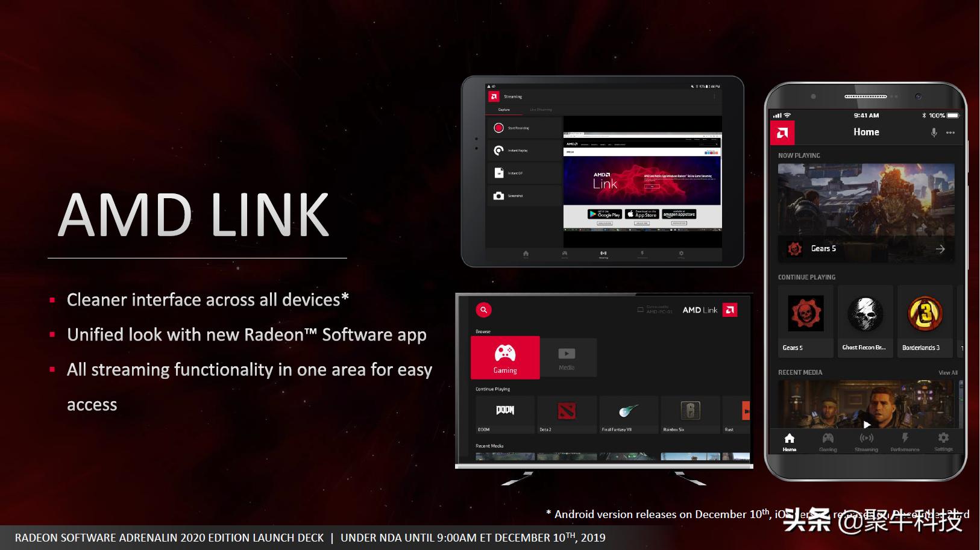Image resolution: width=980 pixels, height=550 pixels.
Task: Tap the microphone icon in the phone header
Action: tap(934, 133)
